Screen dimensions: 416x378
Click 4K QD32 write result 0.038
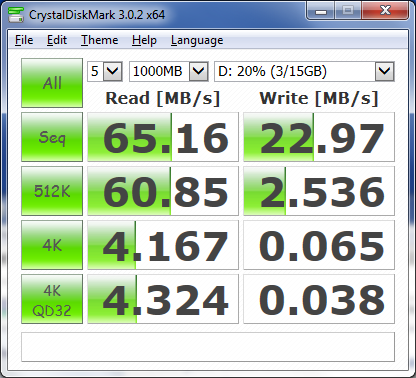coord(319,299)
